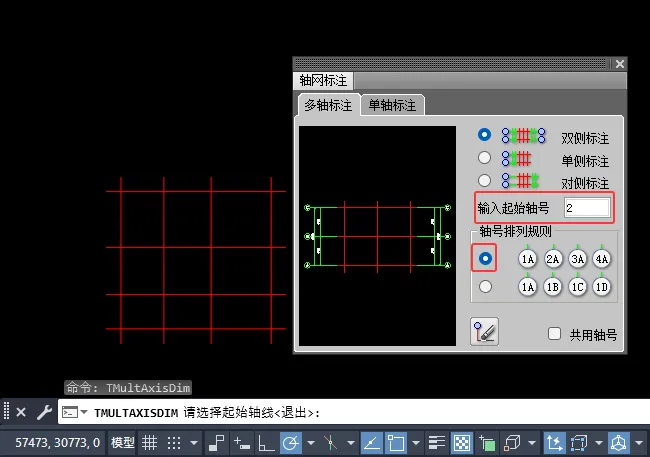Click the 输入起始轴号 input field
This screenshot has height=457, width=650.
(587, 207)
